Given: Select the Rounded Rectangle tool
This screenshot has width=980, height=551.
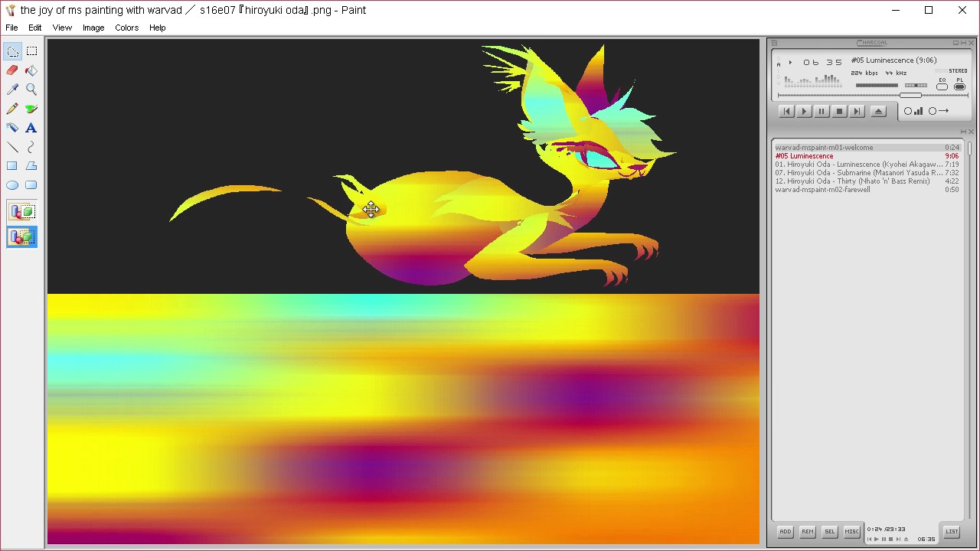Looking at the screenshot, I should click(x=31, y=185).
